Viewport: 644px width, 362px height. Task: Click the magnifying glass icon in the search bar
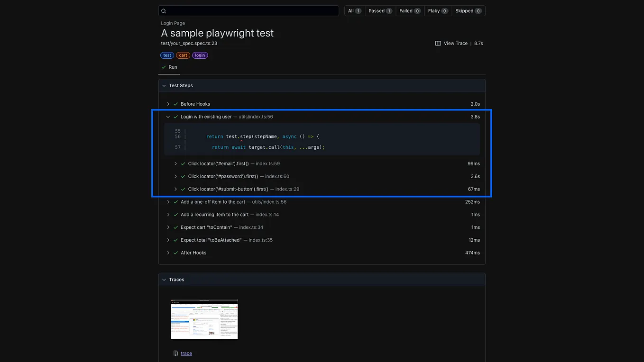click(x=164, y=10)
